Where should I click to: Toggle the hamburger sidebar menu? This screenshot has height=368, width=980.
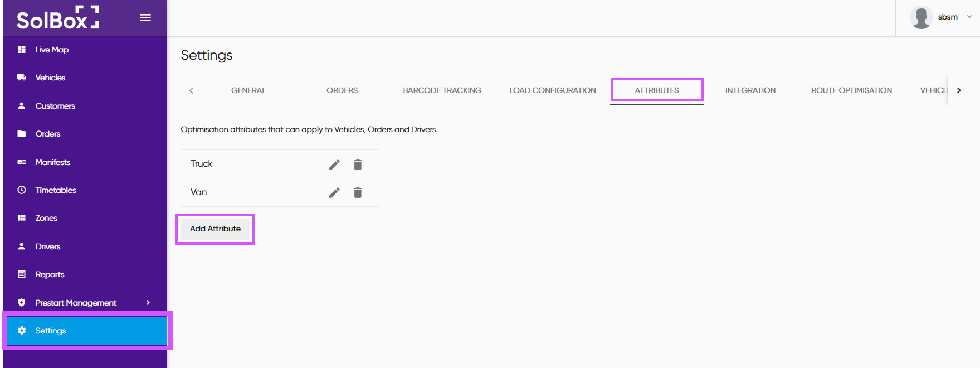[x=145, y=18]
